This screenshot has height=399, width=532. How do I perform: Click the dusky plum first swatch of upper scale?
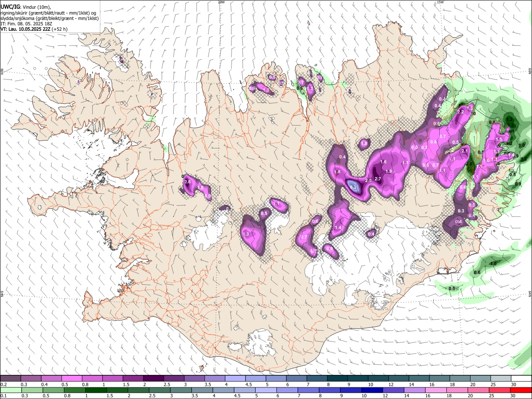click(11, 378)
